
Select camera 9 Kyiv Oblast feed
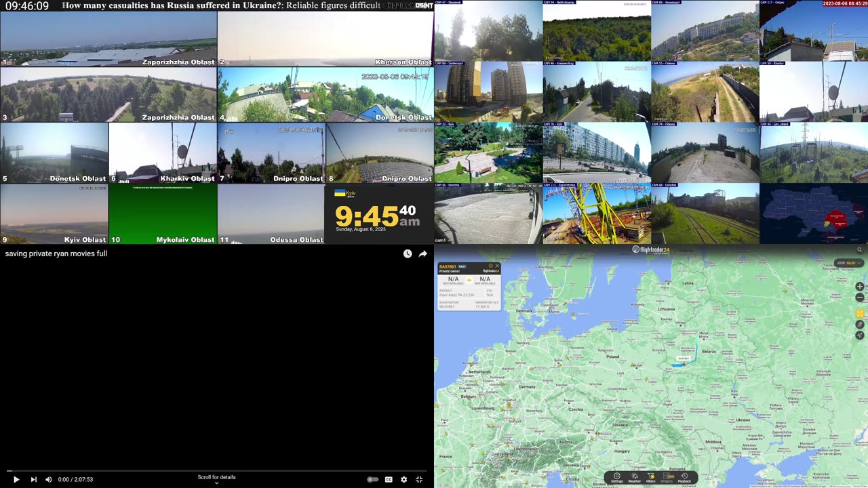[54, 214]
